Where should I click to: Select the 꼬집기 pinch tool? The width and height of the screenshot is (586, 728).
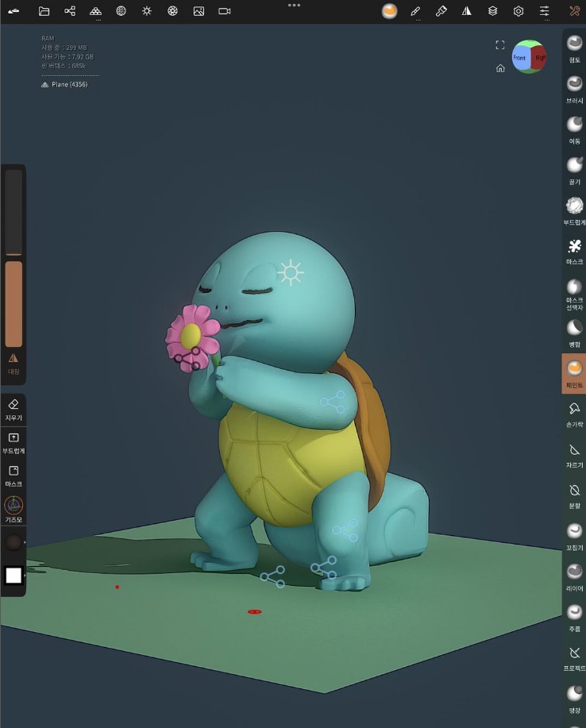click(574, 536)
